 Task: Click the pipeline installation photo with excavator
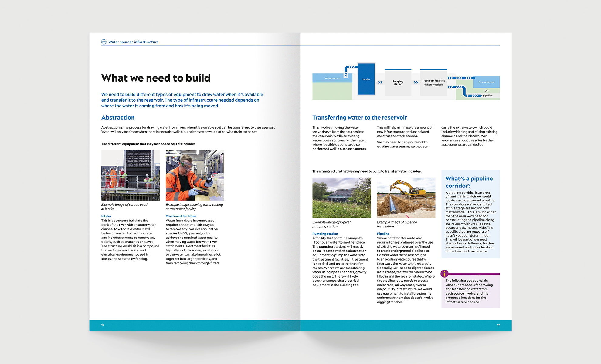407,197
